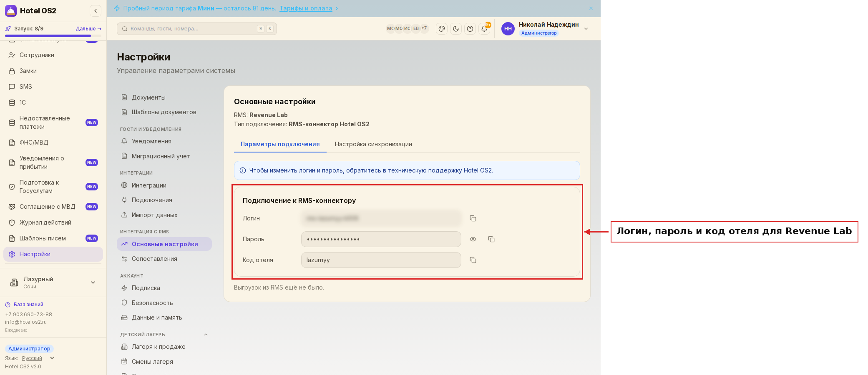Switch to Настройка синхронизации tab
Screen dimensions: 868x375
pyautogui.click(x=373, y=144)
